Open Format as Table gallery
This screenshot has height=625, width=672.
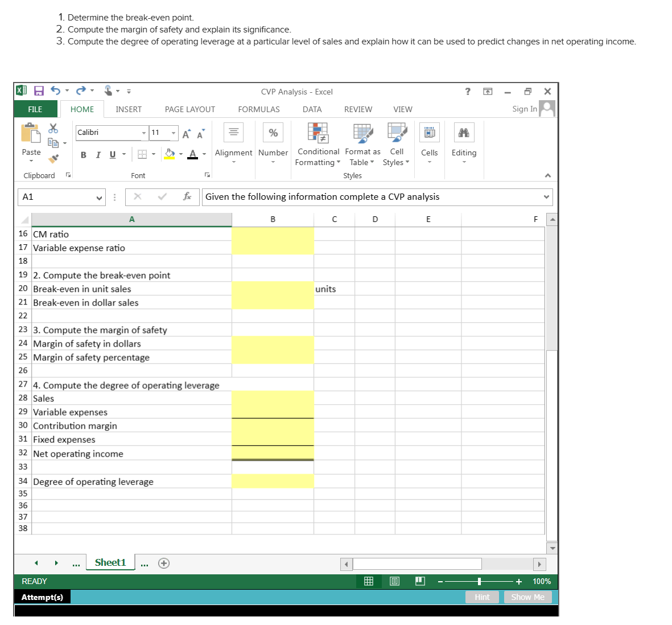(362, 145)
